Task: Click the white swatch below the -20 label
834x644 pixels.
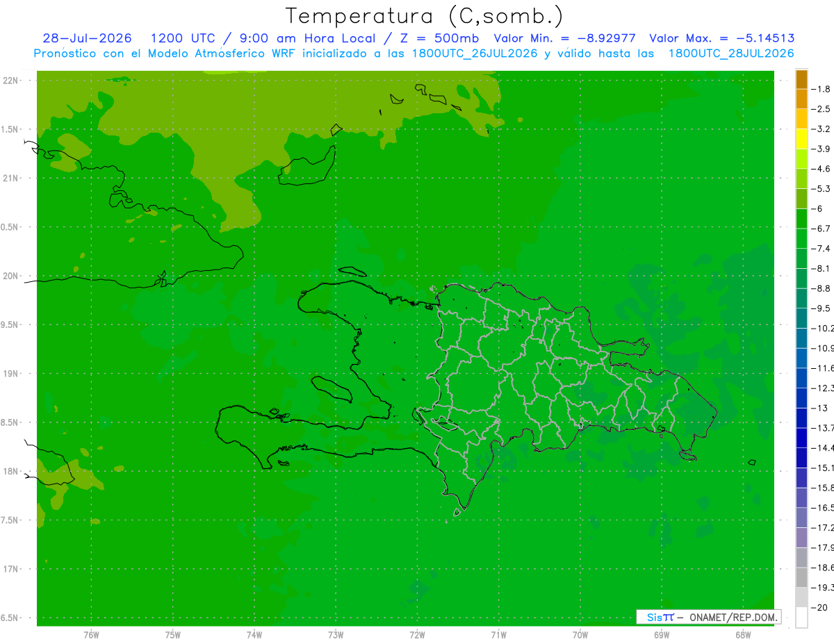Action: click(x=801, y=618)
